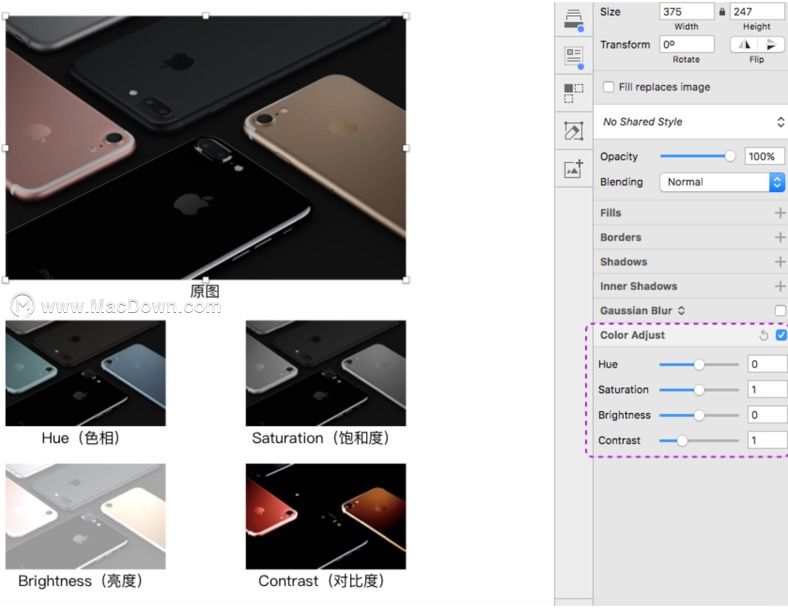Adjust the Brightness slider
Screen dimensions: 788x611
(x=699, y=416)
